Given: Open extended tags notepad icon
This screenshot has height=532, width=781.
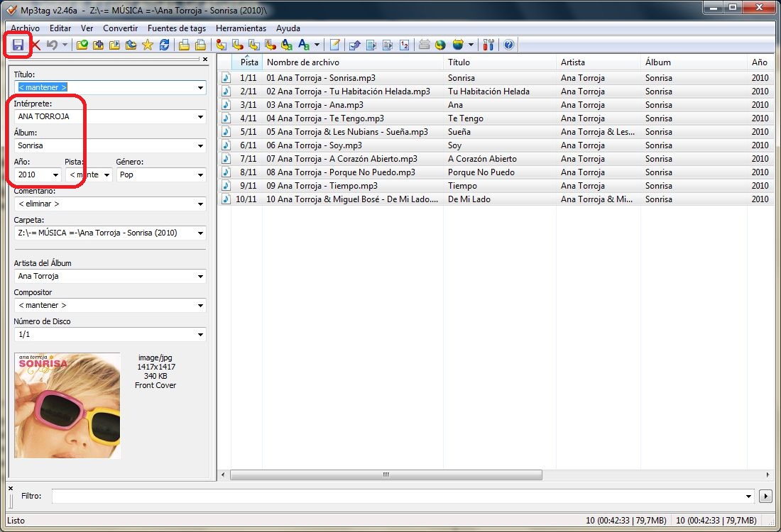Looking at the screenshot, I should tap(334, 45).
